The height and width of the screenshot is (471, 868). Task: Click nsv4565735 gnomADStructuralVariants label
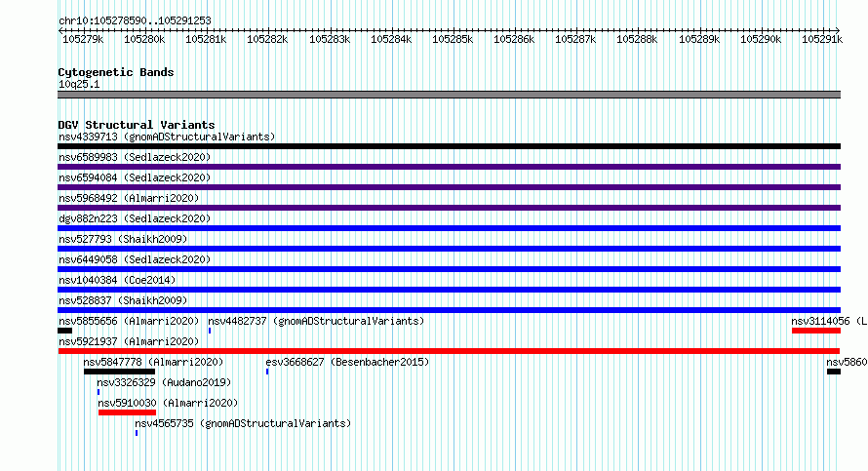243,423
